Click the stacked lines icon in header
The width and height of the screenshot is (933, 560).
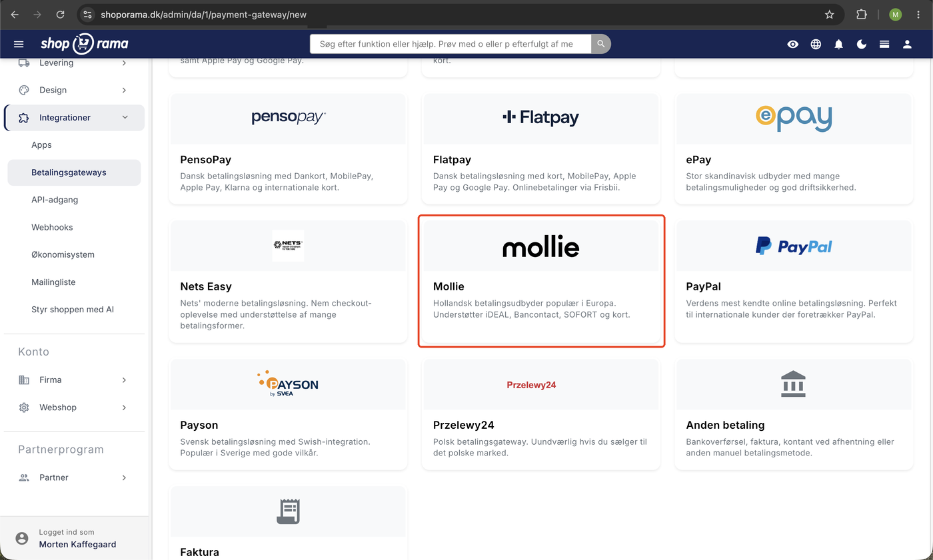(x=884, y=44)
